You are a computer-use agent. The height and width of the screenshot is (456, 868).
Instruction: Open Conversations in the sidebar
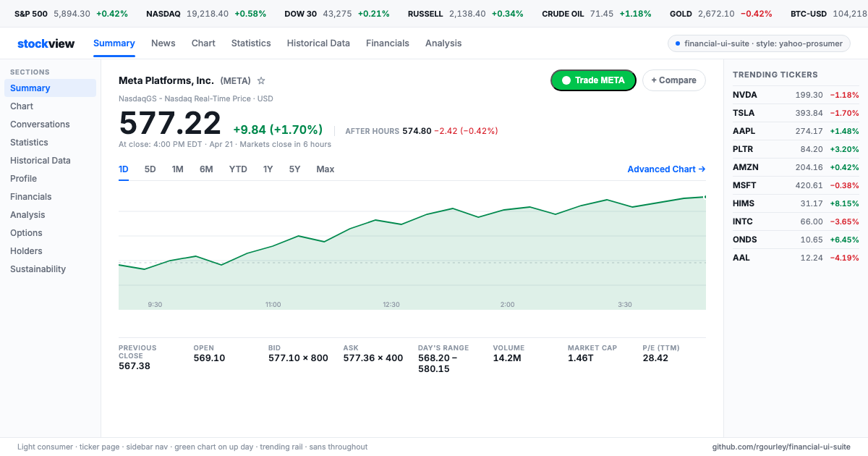pyautogui.click(x=50, y=124)
